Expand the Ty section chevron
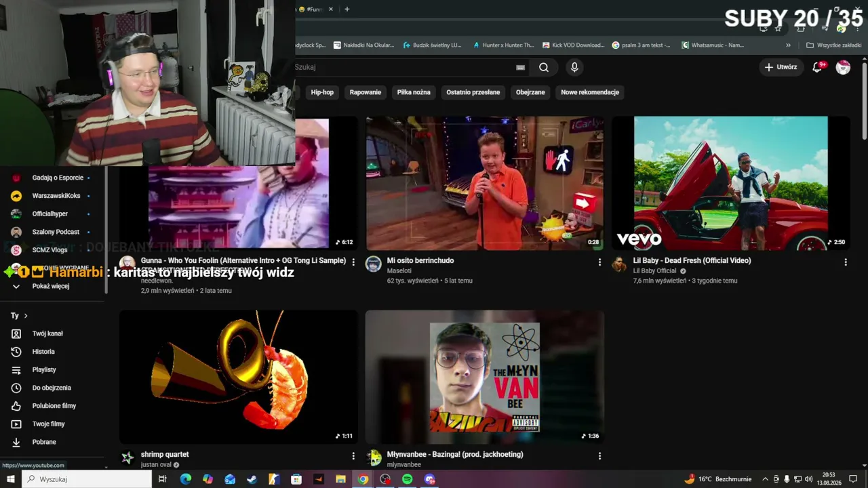Viewport: 868px width, 488px height. [x=26, y=316]
